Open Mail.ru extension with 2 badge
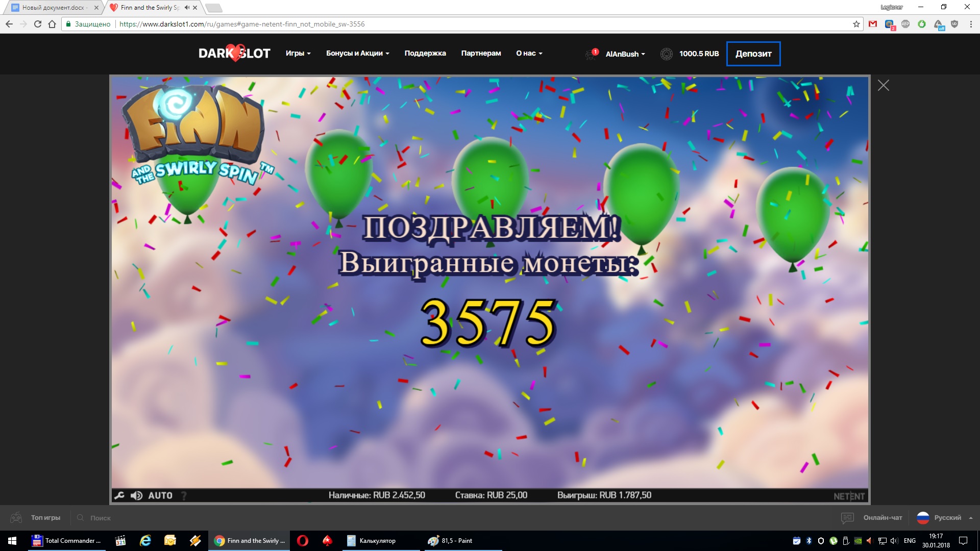The height and width of the screenshot is (551, 980). tap(890, 24)
